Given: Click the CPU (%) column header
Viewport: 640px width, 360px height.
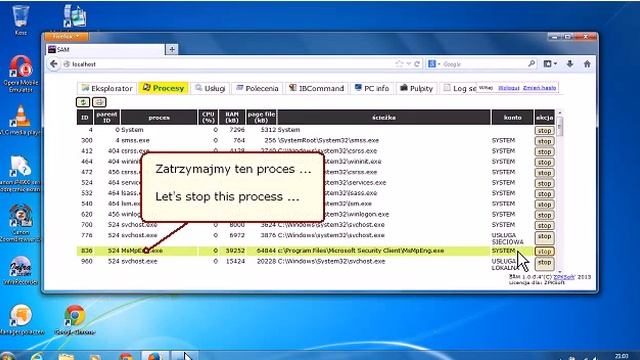Looking at the screenshot, I should (208, 118).
